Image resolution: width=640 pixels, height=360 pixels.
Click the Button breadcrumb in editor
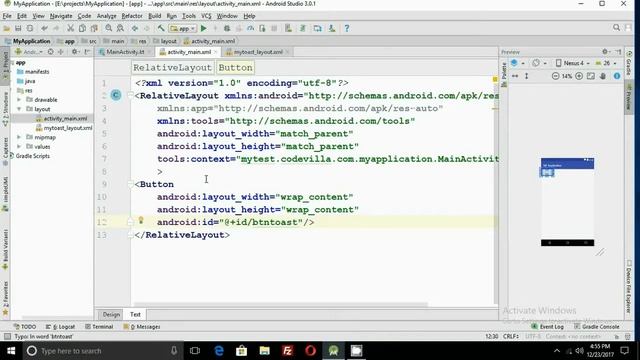coord(236,68)
